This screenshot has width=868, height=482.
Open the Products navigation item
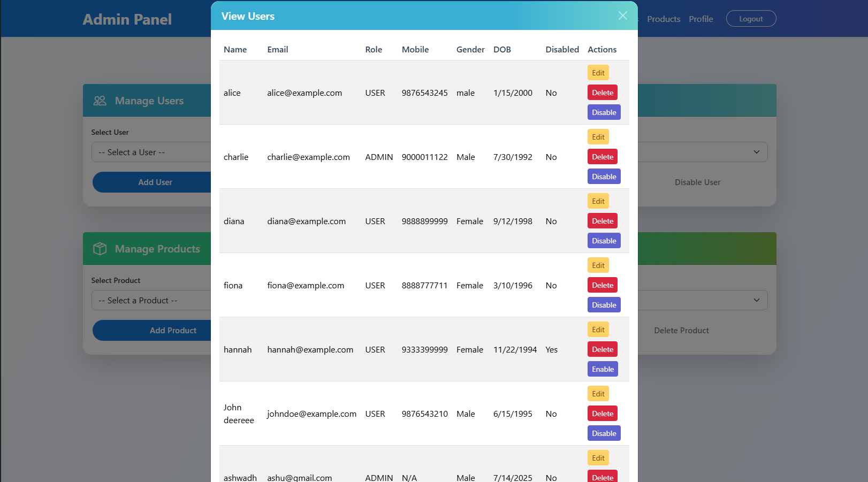[664, 19]
